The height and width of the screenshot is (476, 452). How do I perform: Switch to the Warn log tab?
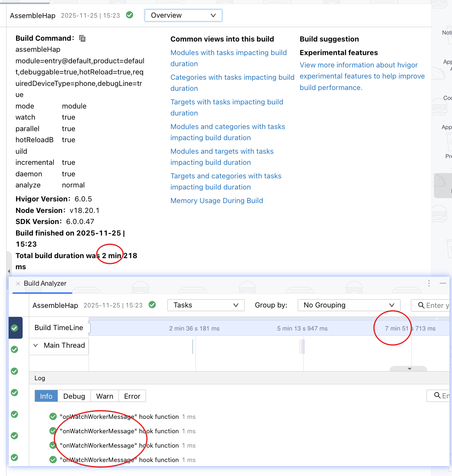pos(104,396)
